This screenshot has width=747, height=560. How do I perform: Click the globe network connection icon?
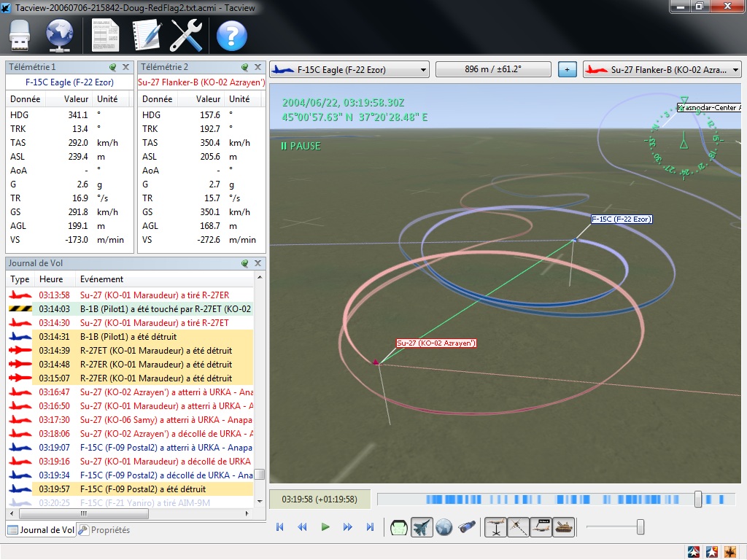pos(60,35)
